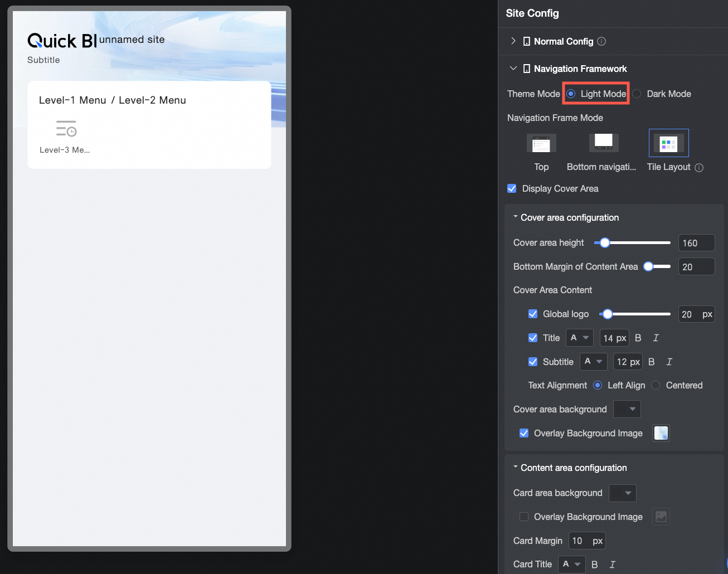This screenshot has width=728, height=574.
Task: Edit the Card Margin px field
Action: pos(587,541)
